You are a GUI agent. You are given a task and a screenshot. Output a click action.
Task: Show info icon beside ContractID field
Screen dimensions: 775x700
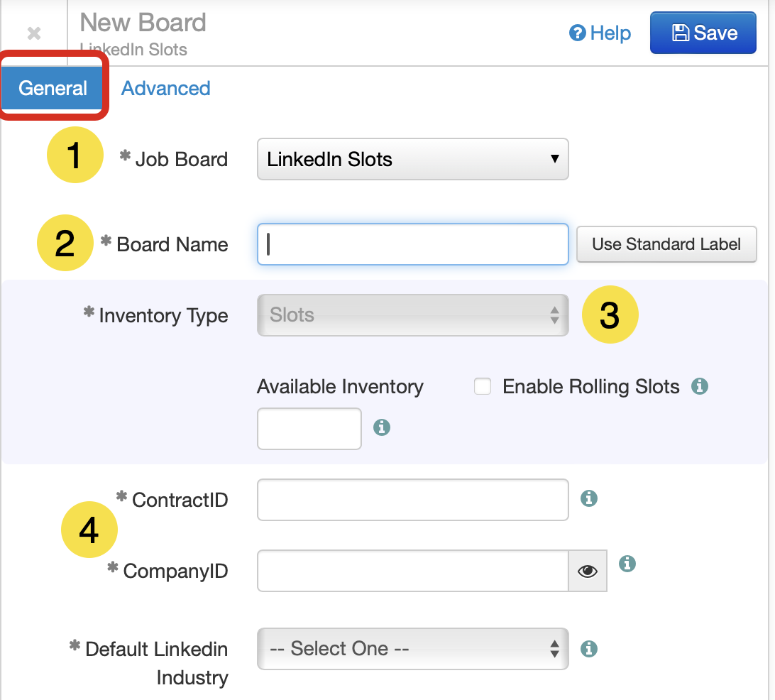[588, 498]
